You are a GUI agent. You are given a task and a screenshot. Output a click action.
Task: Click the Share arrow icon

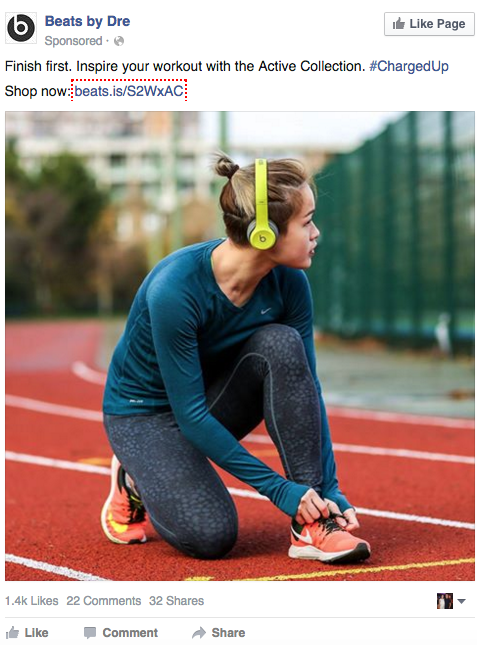199,632
